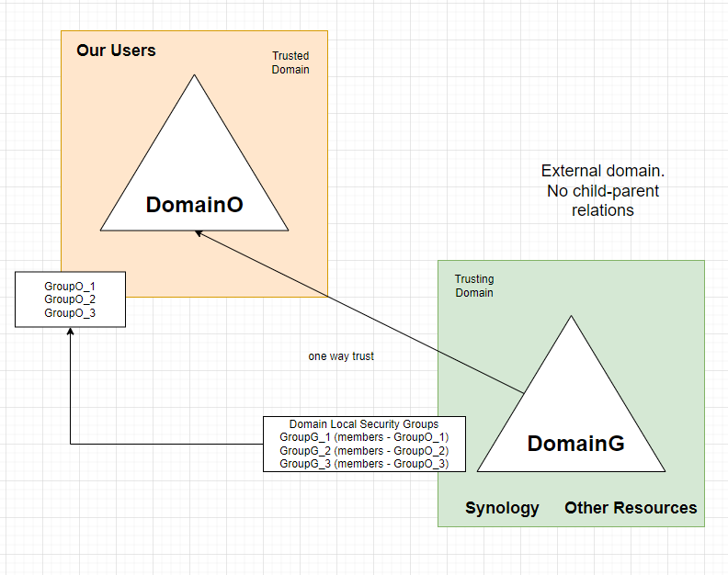
Task: Click the arrowhead touching the DomainO triangle
Action: (x=199, y=233)
